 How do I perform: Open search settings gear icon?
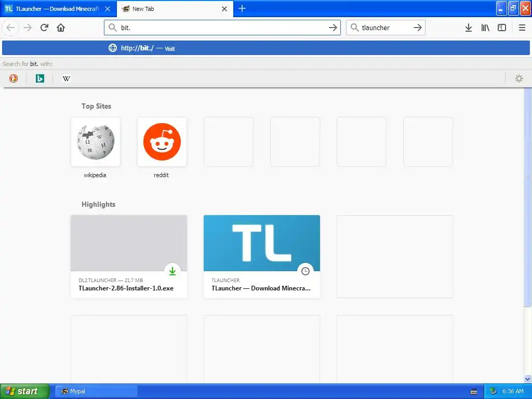coord(519,79)
